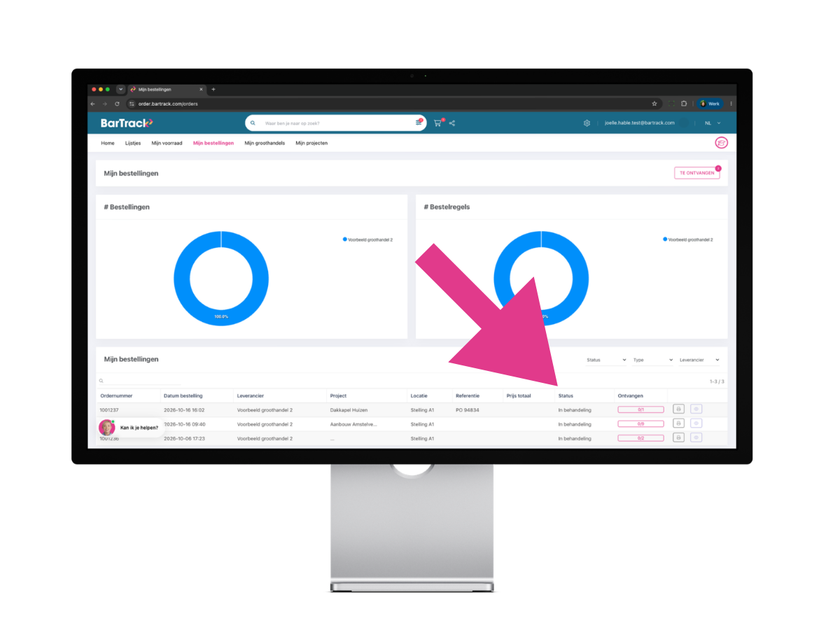840x630 pixels.
Task: Open the NL language dropdown
Action: (x=713, y=123)
